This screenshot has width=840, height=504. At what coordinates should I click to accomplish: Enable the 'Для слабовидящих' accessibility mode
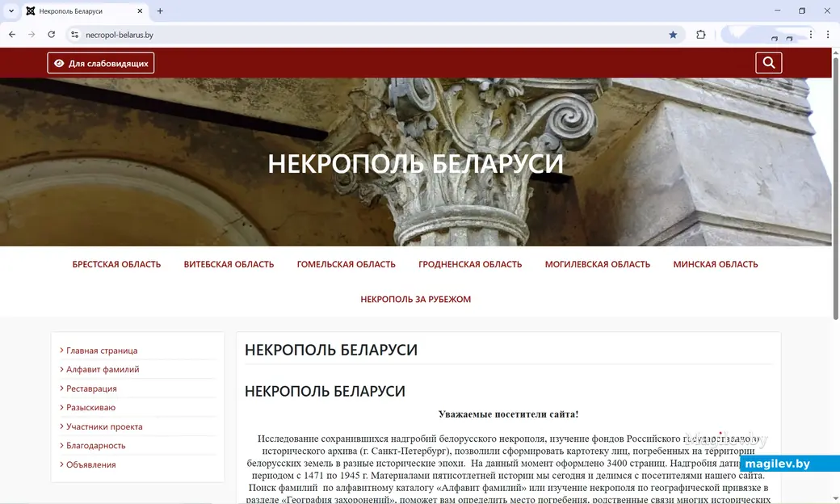[x=100, y=62]
